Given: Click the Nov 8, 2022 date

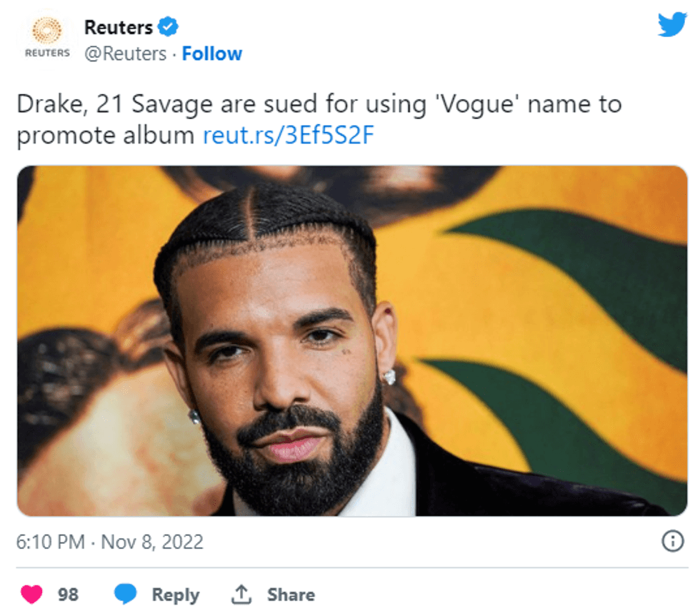Looking at the screenshot, I should (152, 542).
